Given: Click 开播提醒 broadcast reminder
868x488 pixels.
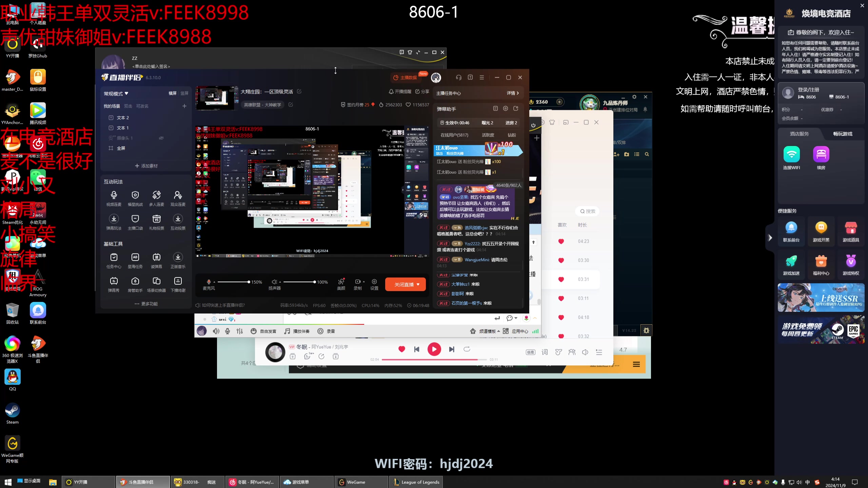Looking at the screenshot, I should 400,91.
